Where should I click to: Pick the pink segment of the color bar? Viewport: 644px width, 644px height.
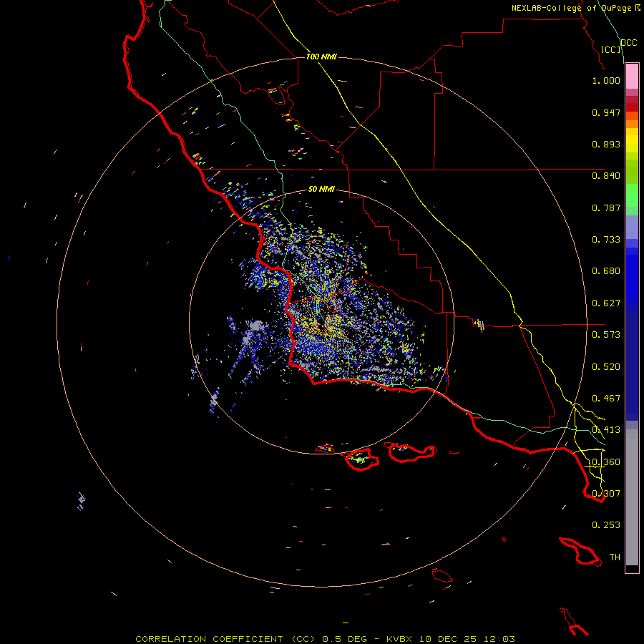pos(632,76)
